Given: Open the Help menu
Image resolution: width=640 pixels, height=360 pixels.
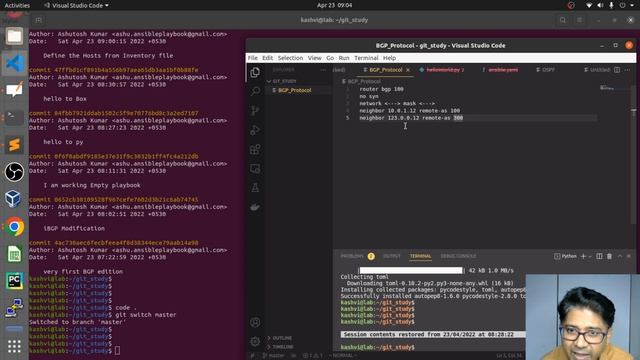Looking at the screenshot, I should [x=389, y=58].
